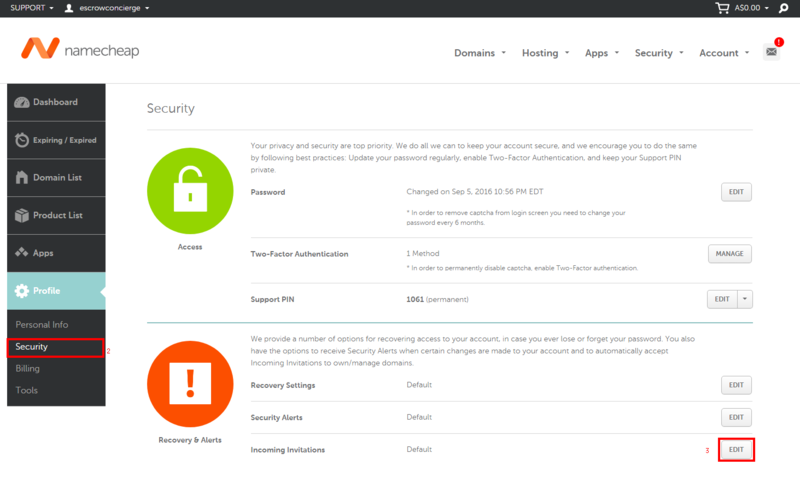Manage Two-Factor Authentication

point(729,254)
